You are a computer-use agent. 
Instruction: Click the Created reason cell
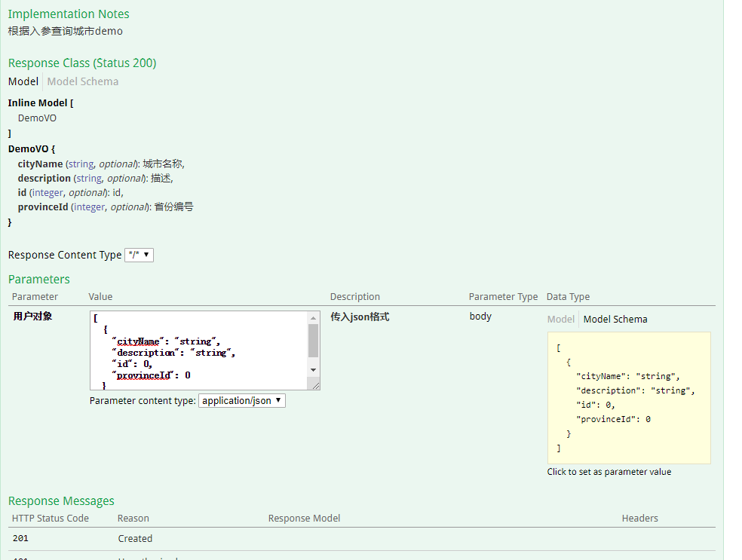(x=135, y=539)
